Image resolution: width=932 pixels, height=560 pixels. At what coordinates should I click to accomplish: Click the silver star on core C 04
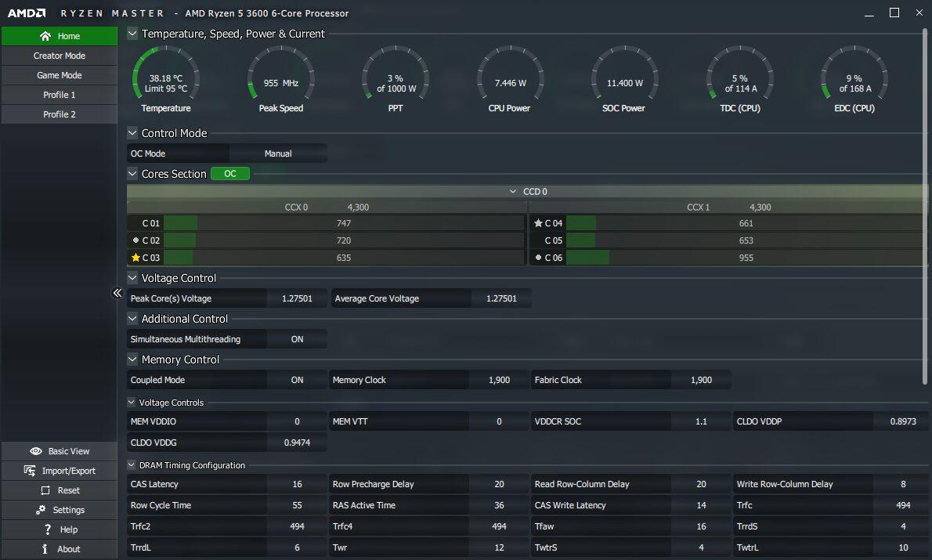tap(538, 223)
